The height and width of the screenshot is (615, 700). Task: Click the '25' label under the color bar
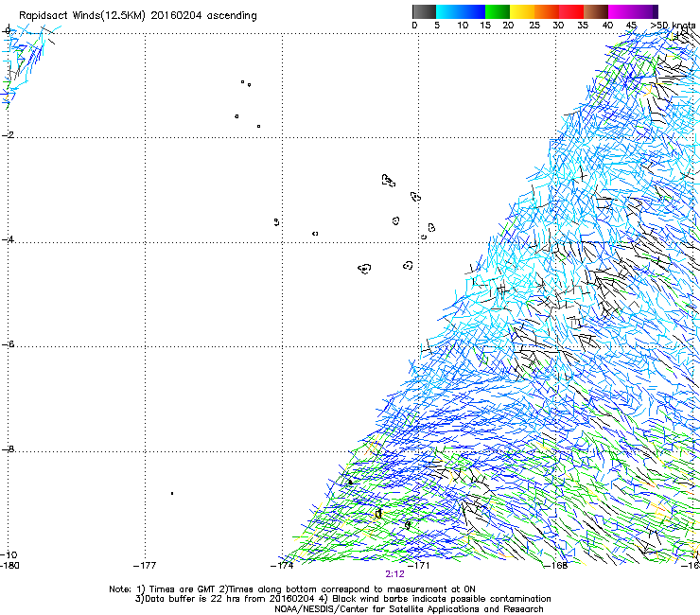[534, 26]
